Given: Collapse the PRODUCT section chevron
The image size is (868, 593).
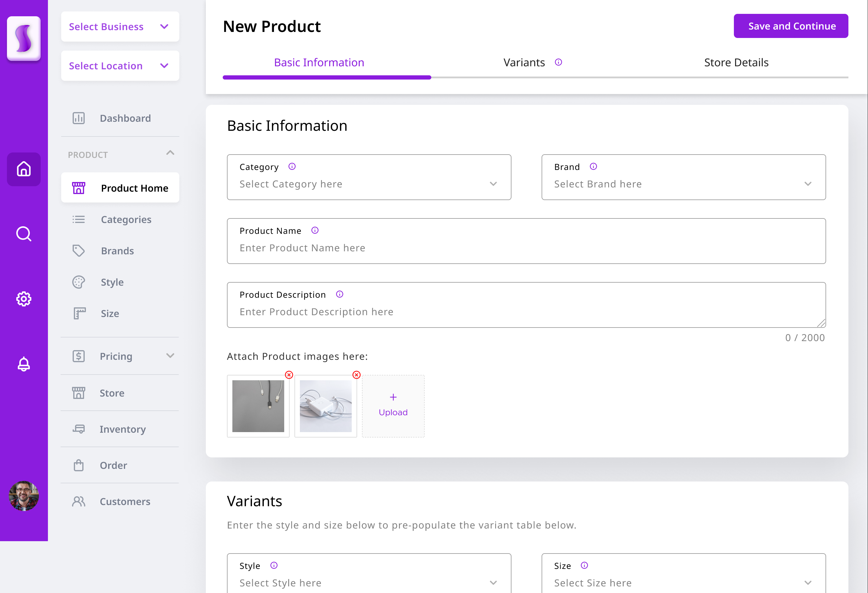Looking at the screenshot, I should [x=170, y=153].
